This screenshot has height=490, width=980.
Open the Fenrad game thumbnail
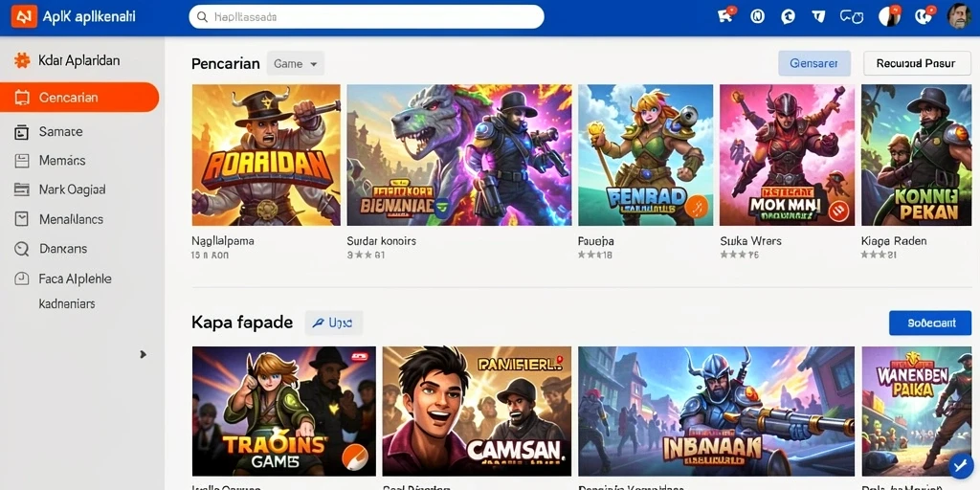646,155
